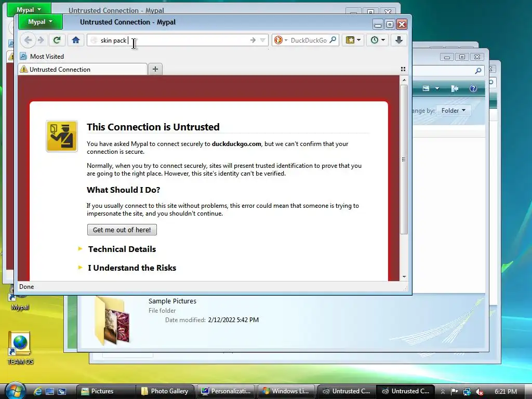The height and width of the screenshot is (399, 532).
Task: Expand I Understand the Risks section
Action: point(127,268)
